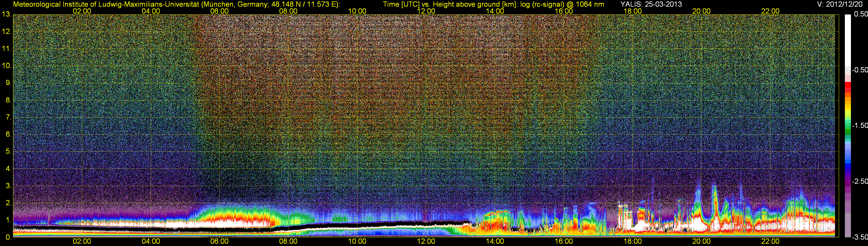Click the 10:00 label on the top time axis
868x246 pixels.
357,11
